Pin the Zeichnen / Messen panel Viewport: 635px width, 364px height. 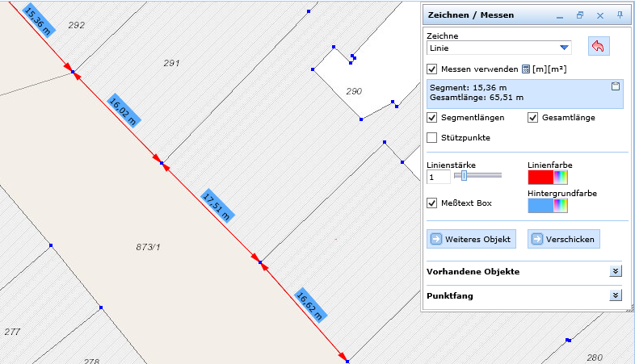(x=620, y=15)
